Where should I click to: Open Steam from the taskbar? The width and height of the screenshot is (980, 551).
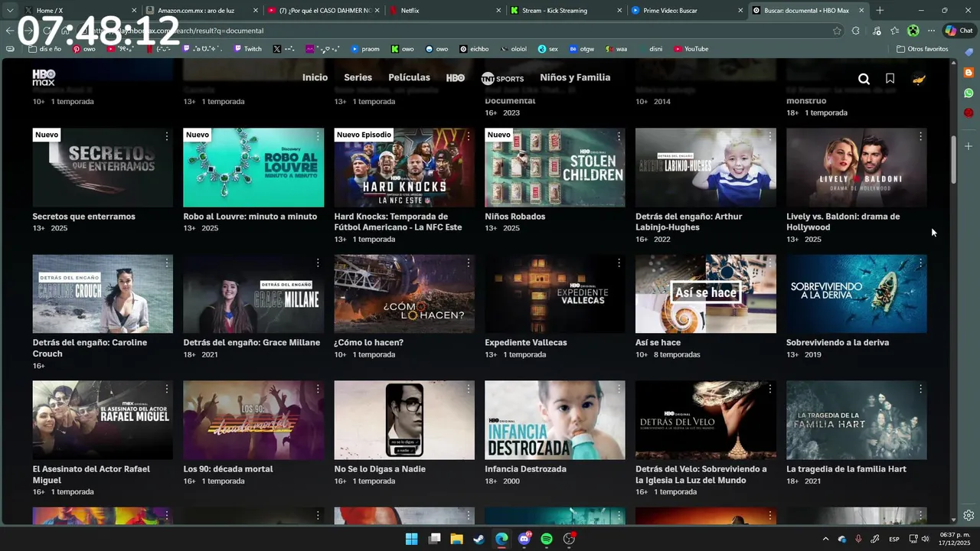coord(479,539)
